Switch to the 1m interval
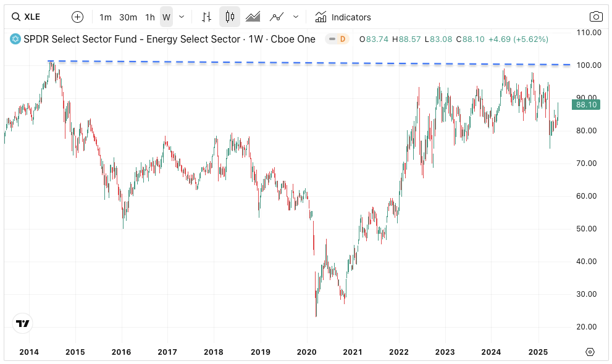 106,17
